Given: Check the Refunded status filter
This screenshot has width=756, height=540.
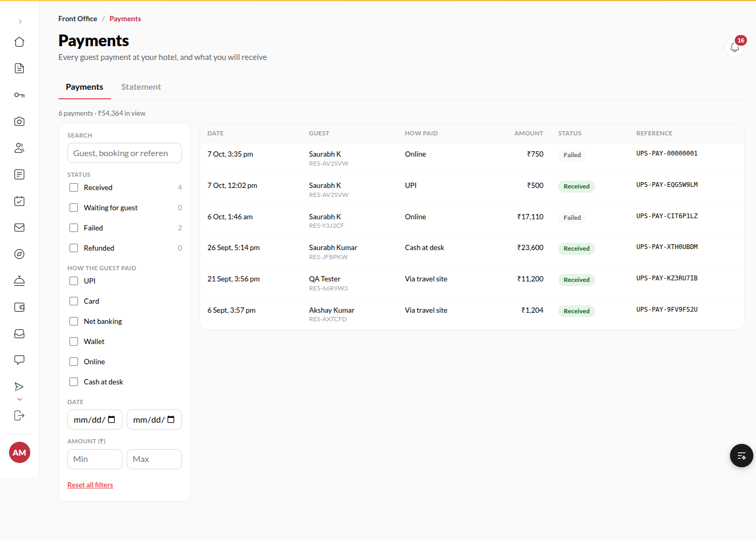Looking at the screenshot, I should tap(74, 248).
